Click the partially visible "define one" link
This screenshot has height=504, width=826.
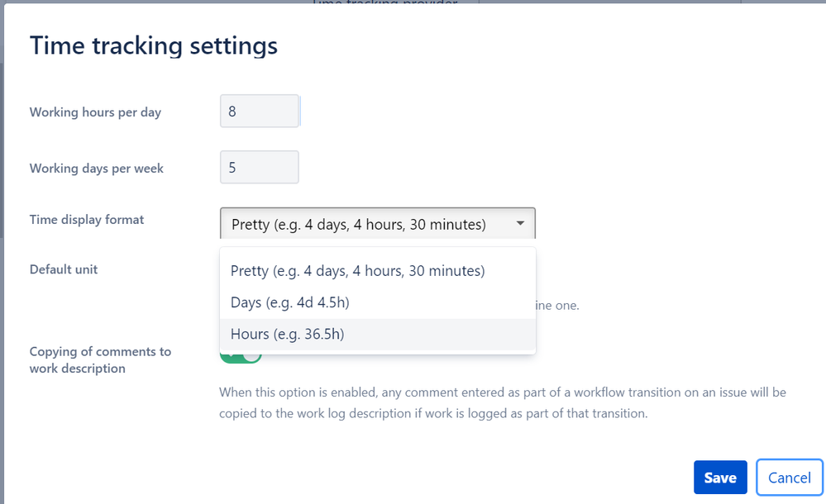(x=556, y=305)
